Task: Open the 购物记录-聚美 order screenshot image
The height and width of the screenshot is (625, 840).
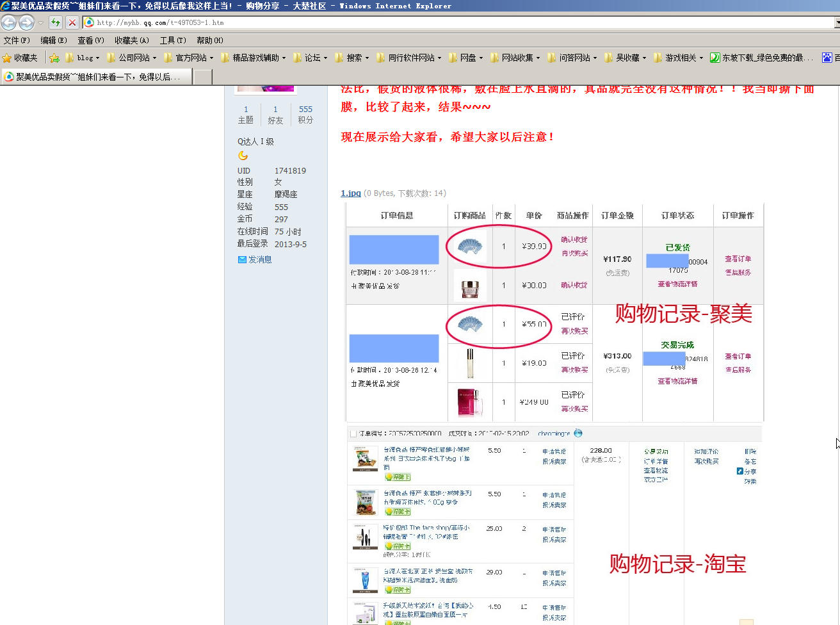Action: (555, 312)
